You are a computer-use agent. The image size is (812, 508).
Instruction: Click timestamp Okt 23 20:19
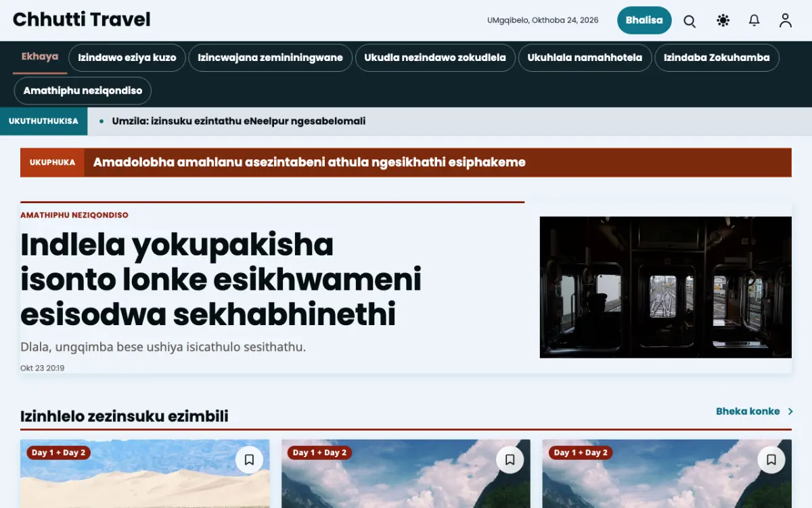point(43,368)
